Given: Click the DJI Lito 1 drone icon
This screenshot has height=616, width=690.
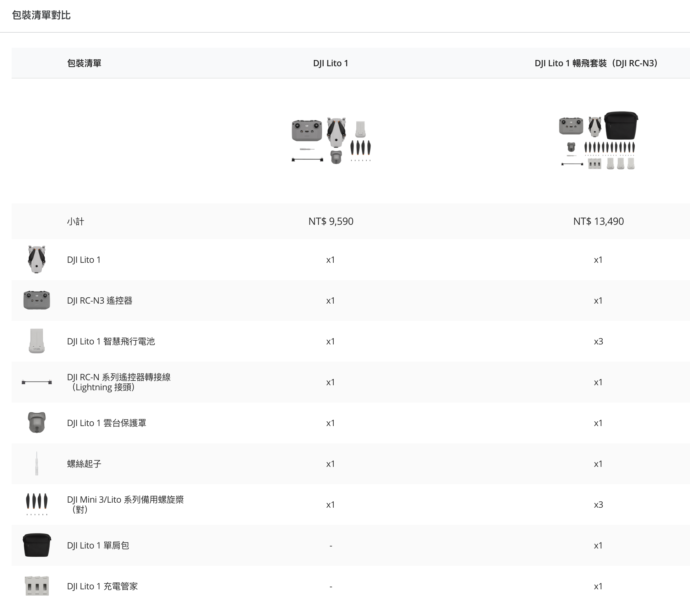Looking at the screenshot, I should [x=36, y=260].
